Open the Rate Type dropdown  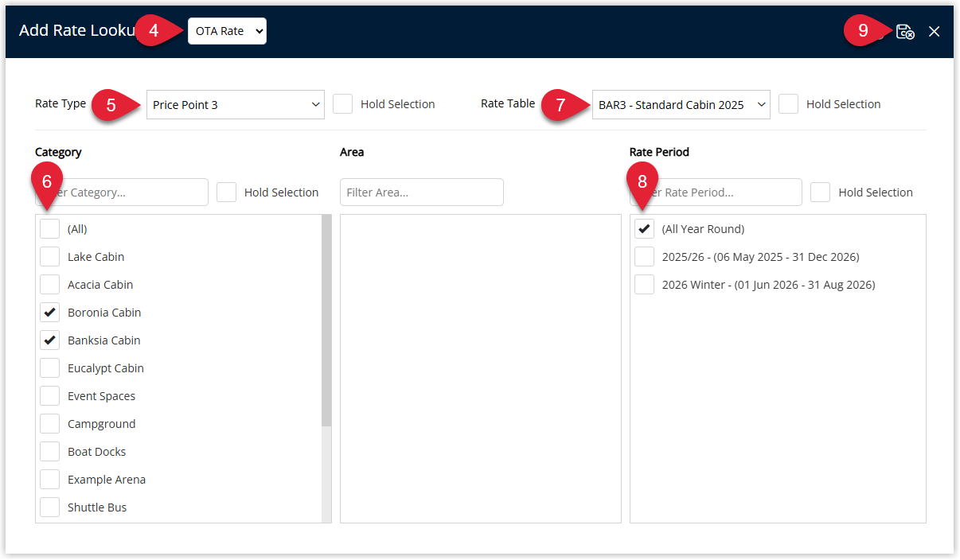236,104
